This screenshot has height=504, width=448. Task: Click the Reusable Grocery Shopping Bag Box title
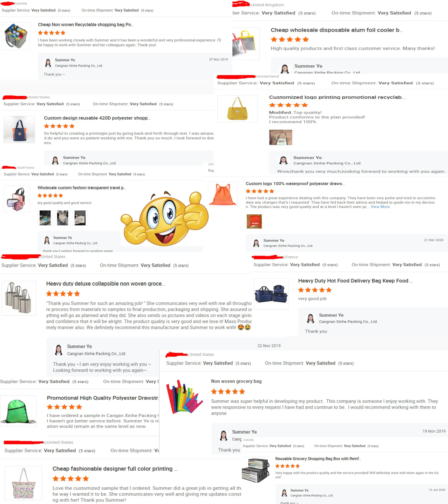click(318, 459)
